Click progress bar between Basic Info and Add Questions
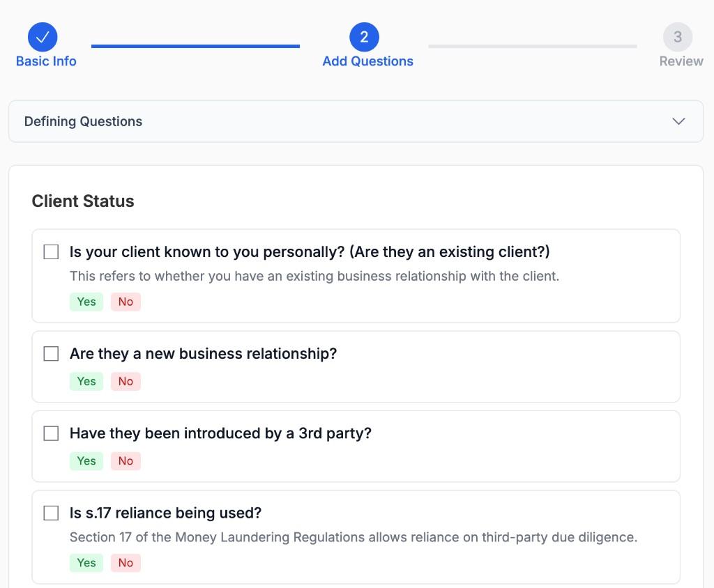Image resolution: width=714 pixels, height=588 pixels. point(195,46)
